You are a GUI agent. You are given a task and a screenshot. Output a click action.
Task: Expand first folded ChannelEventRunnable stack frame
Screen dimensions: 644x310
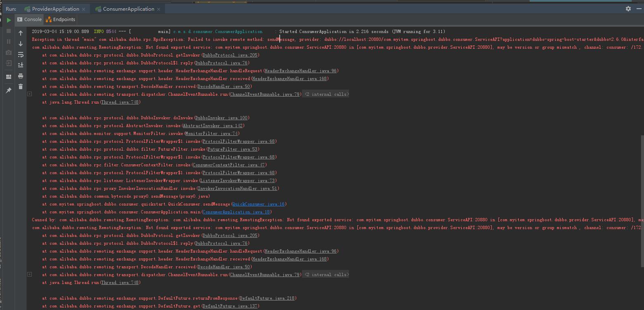(29, 94)
